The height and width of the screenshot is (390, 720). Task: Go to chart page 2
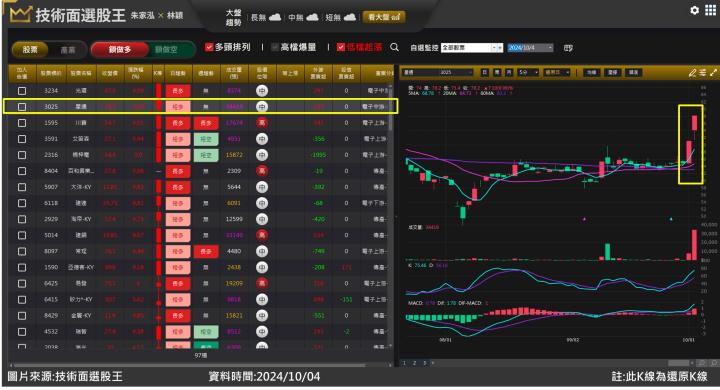point(414,363)
